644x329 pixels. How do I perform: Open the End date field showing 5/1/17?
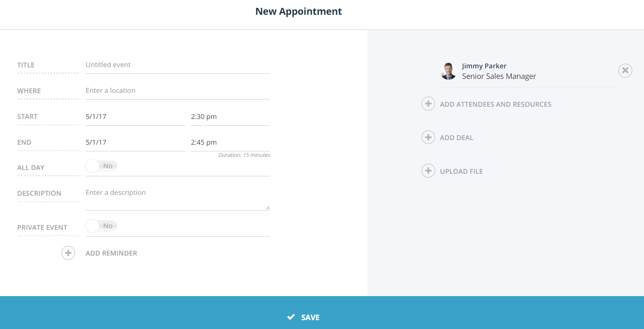[x=135, y=143]
